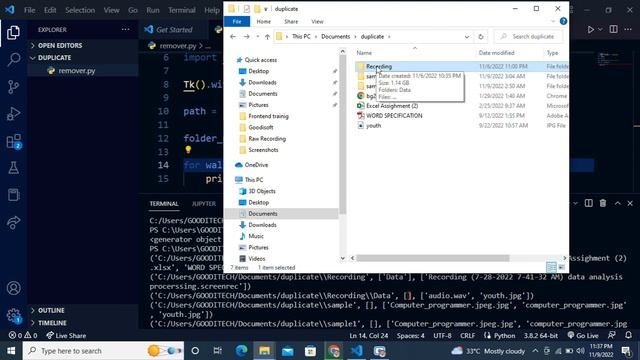Open Run and Debug view icon

click(13, 114)
